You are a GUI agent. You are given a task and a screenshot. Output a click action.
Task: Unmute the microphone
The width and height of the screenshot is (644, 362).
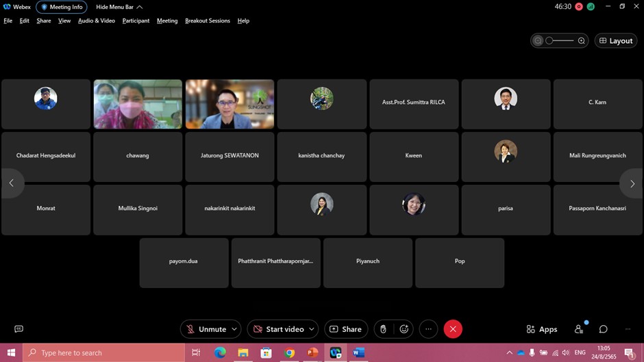pos(205,329)
